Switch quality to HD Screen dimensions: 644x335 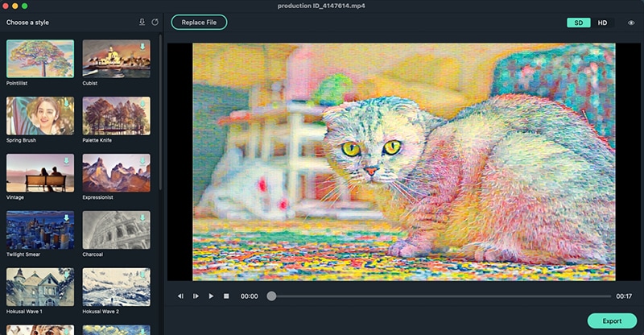coord(602,23)
